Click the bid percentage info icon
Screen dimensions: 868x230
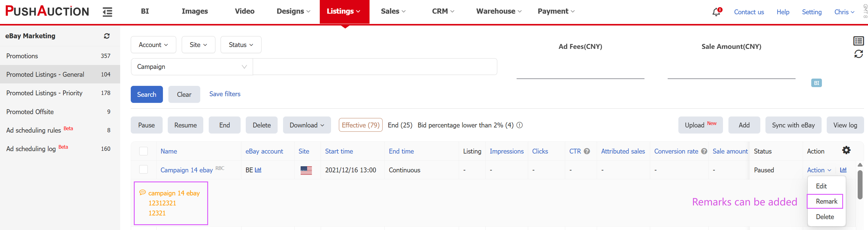tap(520, 125)
